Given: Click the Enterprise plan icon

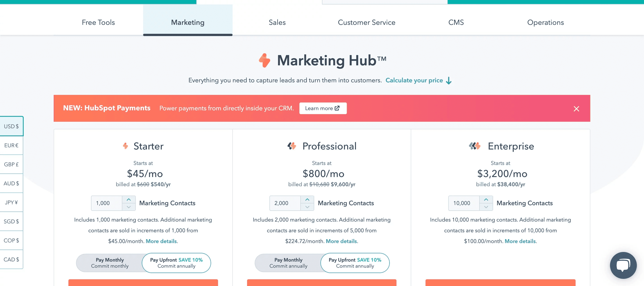Looking at the screenshot, I should click(475, 146).
